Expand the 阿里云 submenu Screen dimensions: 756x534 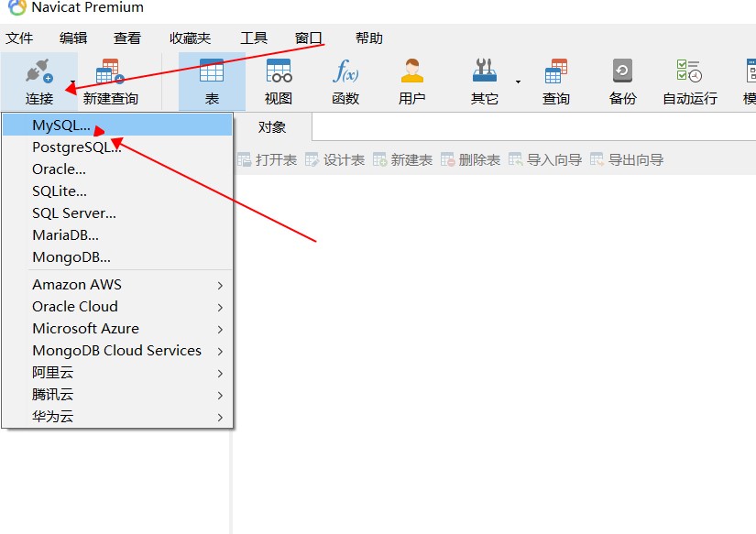click(117, 373)
